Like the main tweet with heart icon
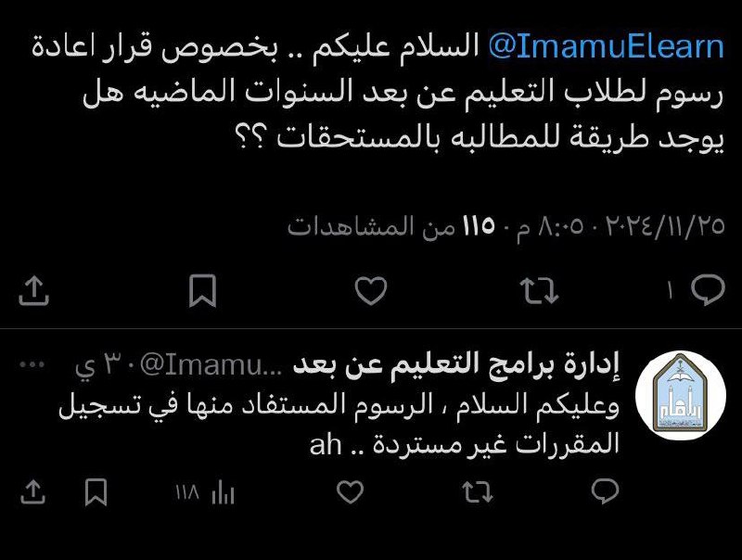The image size is (742, 560). [x=371, y=290]
